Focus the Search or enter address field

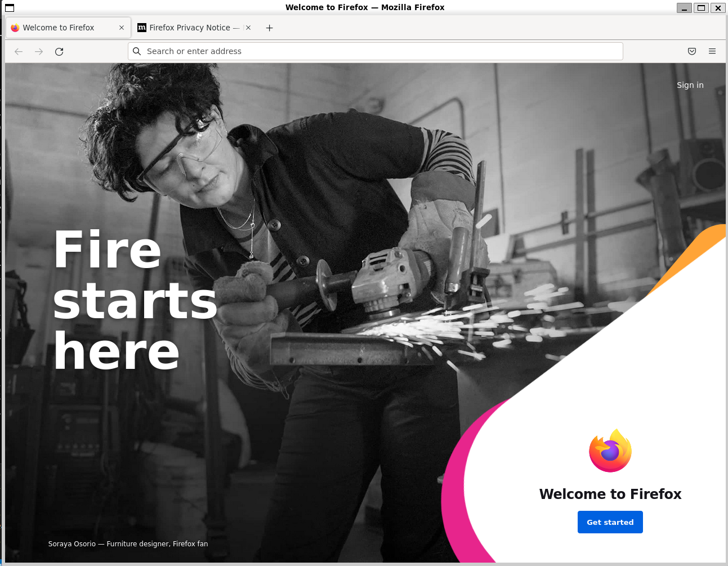[376, 51]
